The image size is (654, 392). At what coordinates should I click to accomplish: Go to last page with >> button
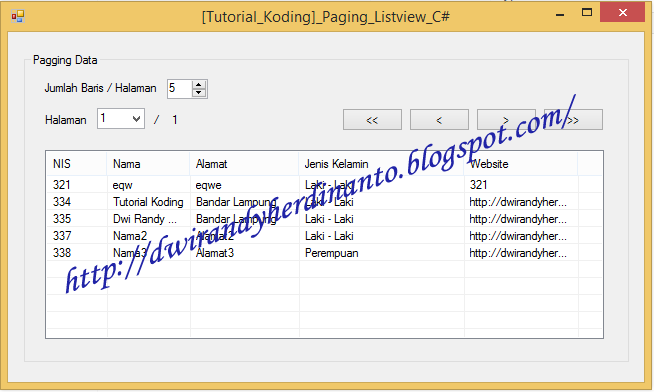573,120
